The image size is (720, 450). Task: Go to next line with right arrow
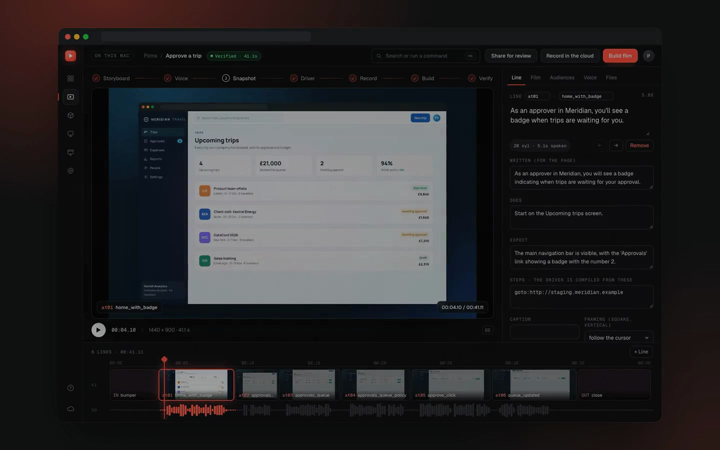pyautogui.click(x=616, y=146)
